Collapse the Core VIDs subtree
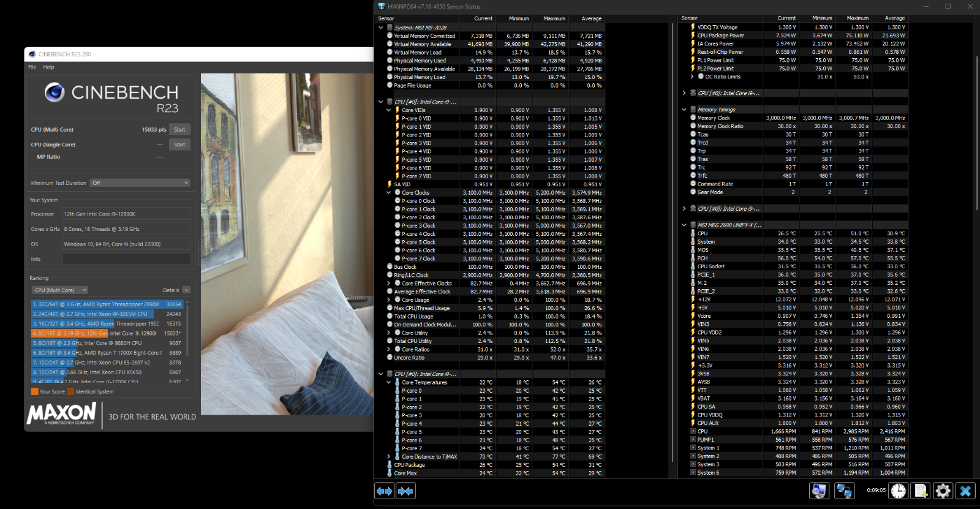The height and width of the screenshot is (509, 980). pos(389,110)
